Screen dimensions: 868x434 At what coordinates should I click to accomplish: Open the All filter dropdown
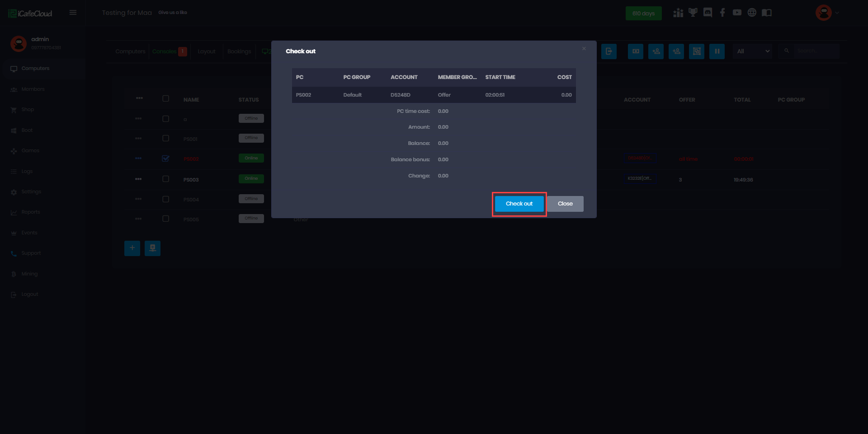pyautogui.click(x=753, y=51)
